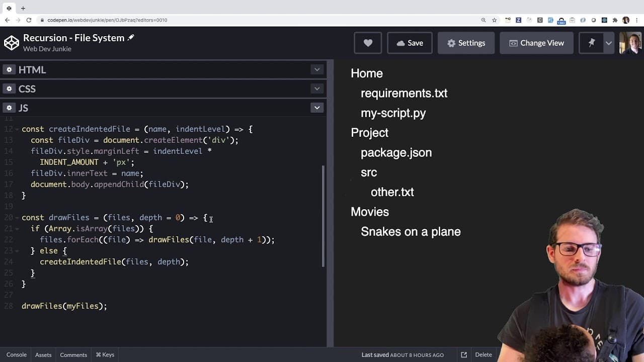This screenshot has width=644, height=362.
Task: Bookmark this page with star icon
Action: click(495, 20)
